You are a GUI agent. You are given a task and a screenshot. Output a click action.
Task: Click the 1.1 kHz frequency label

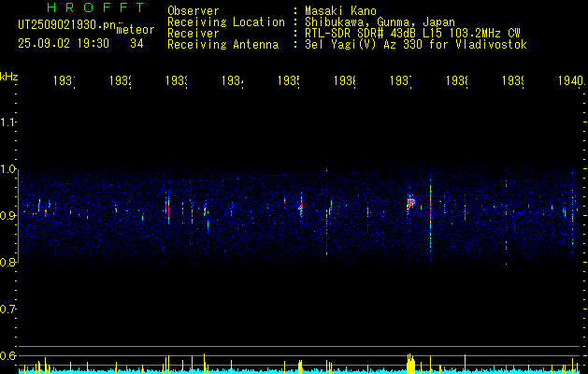click(7, 122)
